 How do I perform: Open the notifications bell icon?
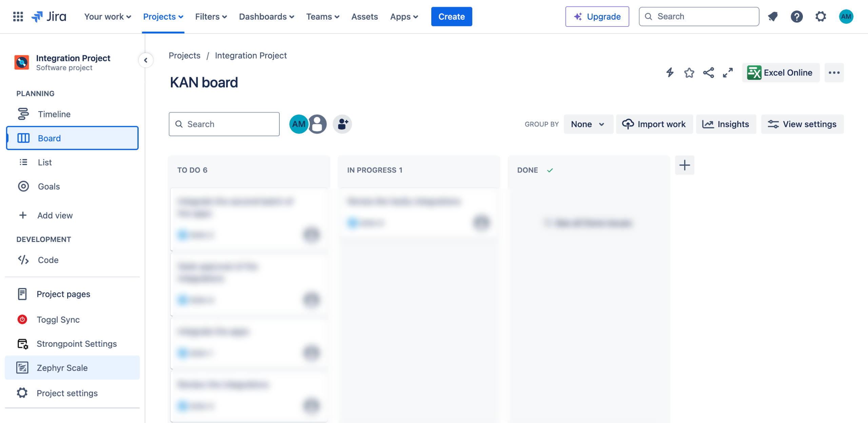[773, 17]
